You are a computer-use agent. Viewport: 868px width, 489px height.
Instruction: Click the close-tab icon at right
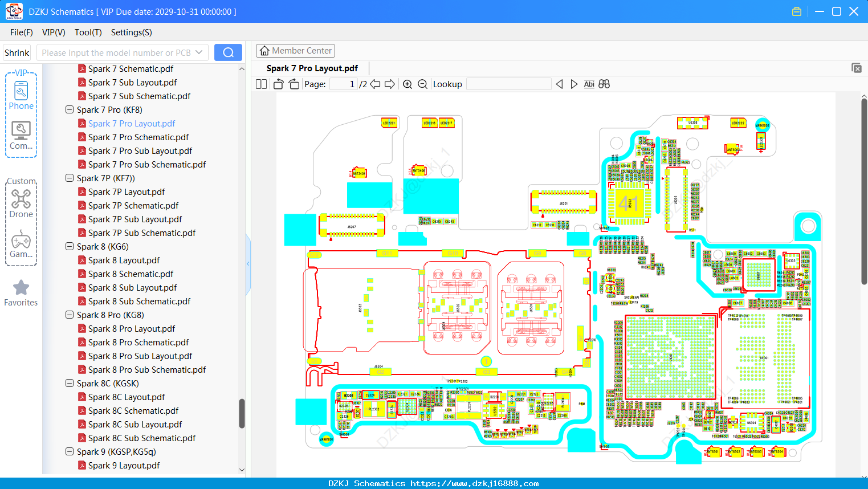coord(857,68)
